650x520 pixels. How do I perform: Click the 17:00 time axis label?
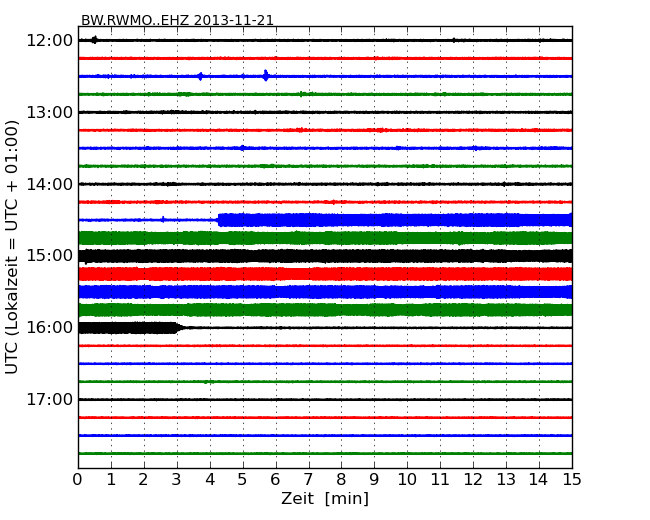coord(49,399)
